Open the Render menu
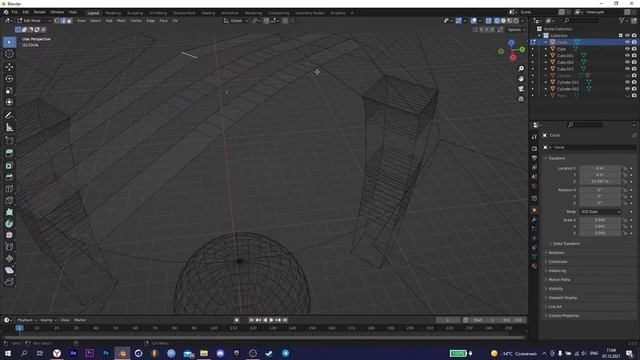This screenshot has height=360, width=640. click(40, 12)
